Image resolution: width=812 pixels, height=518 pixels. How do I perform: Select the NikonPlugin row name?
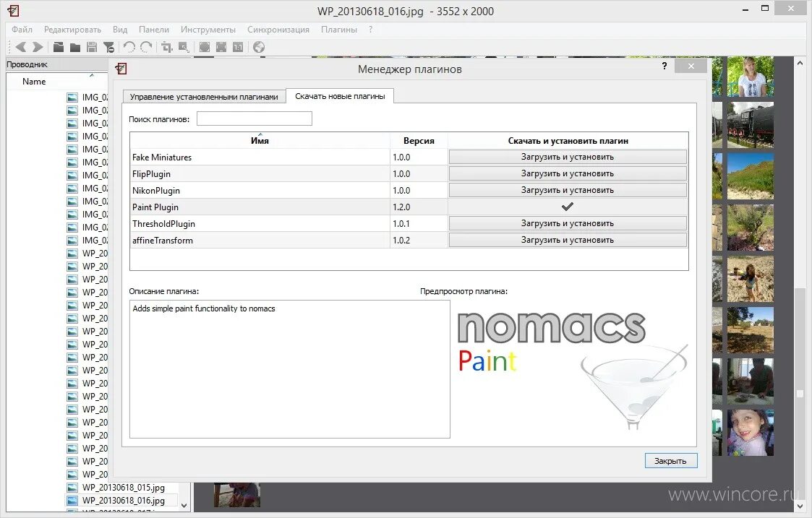(x=156, y=191)
